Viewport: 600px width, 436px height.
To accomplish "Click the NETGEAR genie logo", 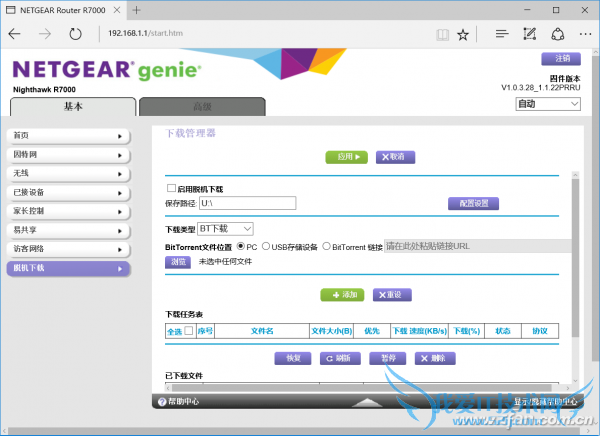I will 107,70.
